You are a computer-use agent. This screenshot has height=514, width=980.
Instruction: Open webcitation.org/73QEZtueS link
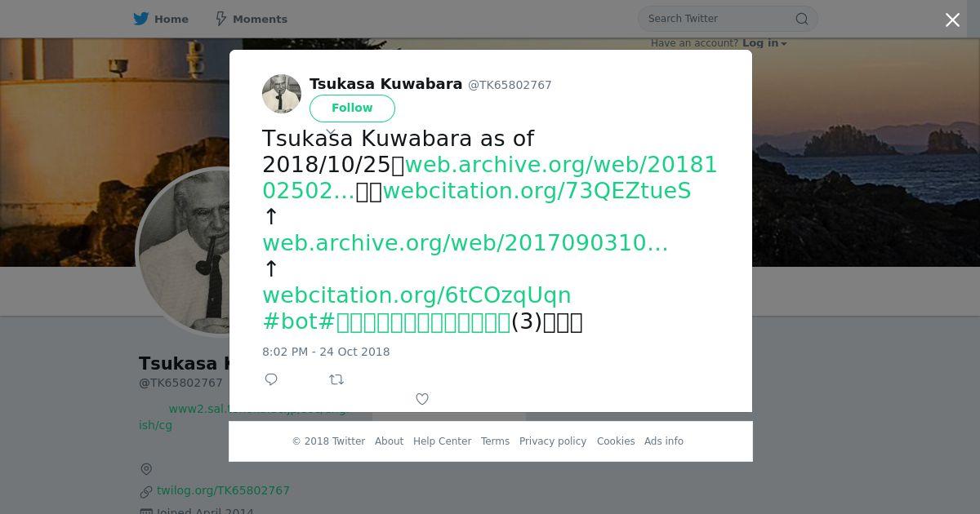(x=537, y=191)
